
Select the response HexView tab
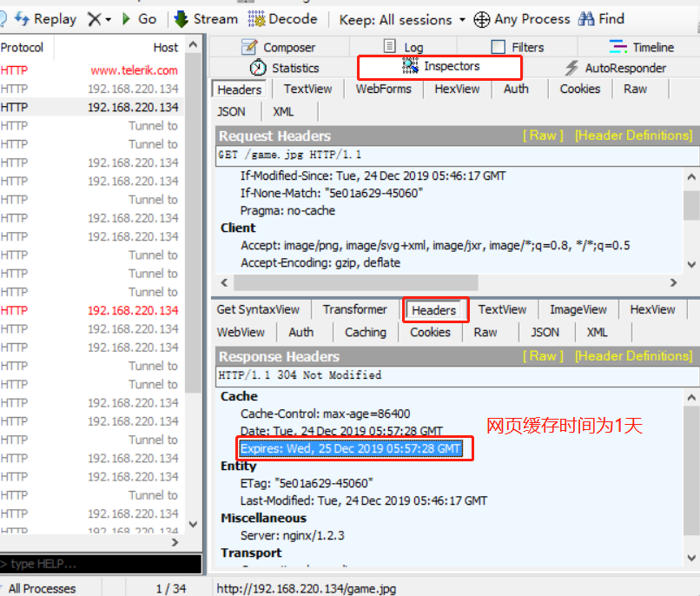(x=652, y=309)
